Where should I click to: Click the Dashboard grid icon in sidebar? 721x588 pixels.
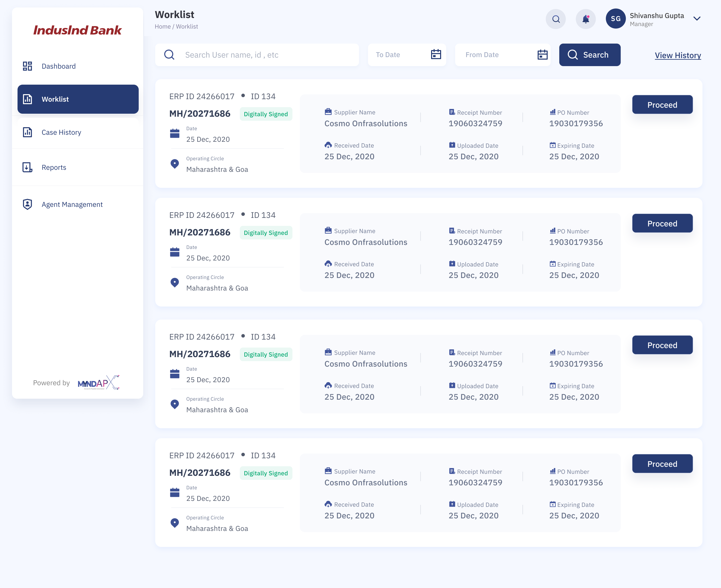click(28, 66)
